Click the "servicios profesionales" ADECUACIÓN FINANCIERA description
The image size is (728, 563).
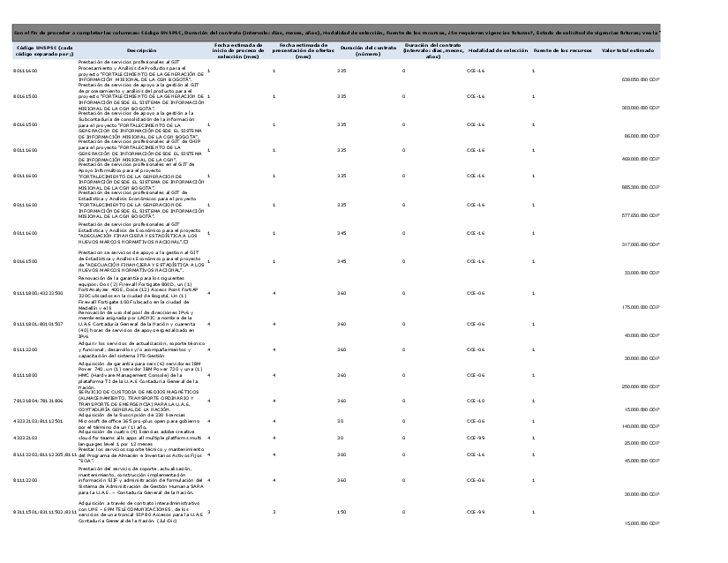[139, 233]
